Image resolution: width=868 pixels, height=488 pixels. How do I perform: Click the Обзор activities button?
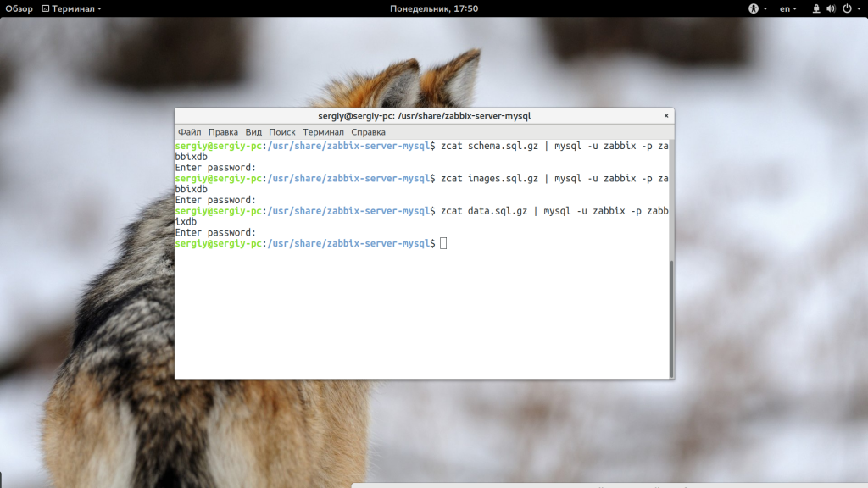(19, 8)
